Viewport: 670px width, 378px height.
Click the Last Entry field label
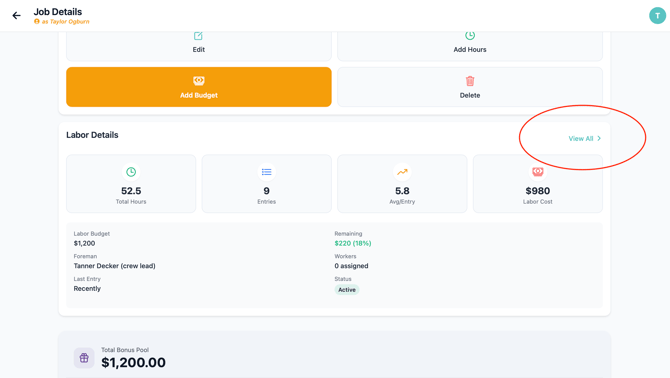87,279
